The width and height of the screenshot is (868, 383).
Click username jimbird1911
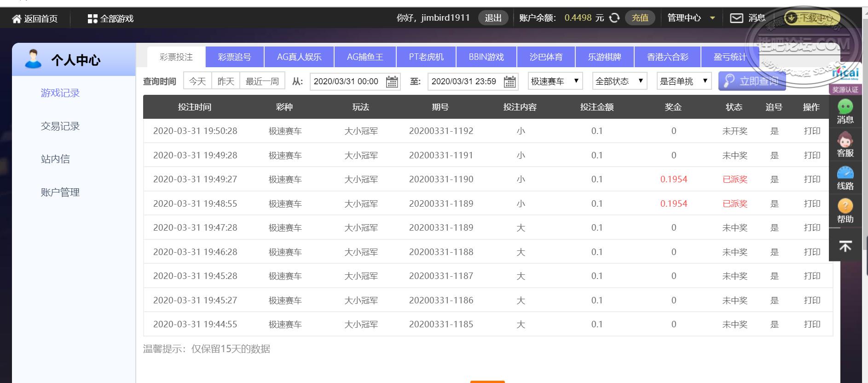[x=446, y=18]
